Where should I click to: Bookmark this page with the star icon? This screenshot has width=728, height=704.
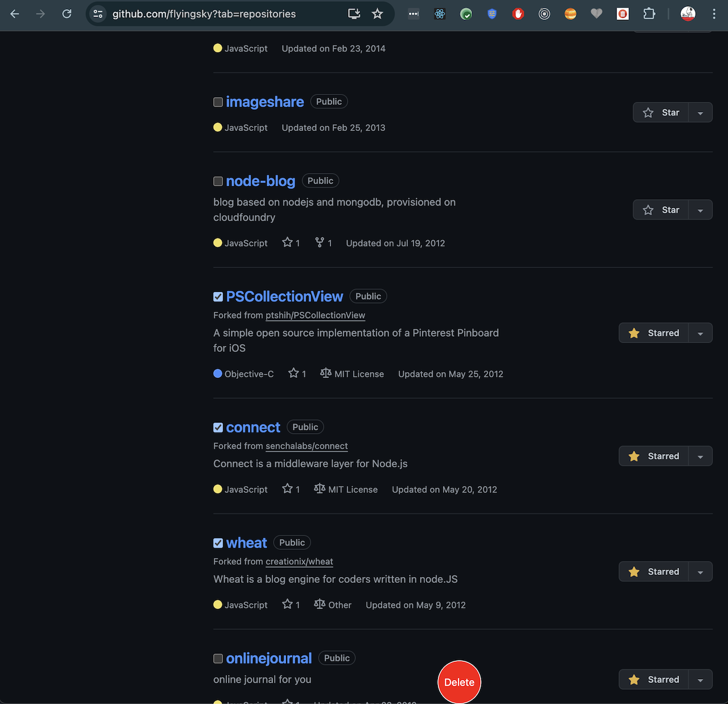[377, 14]
